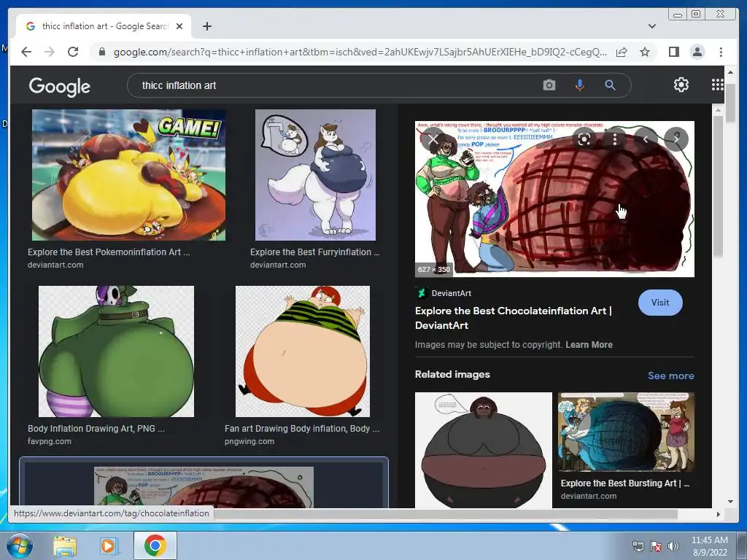Open the volume control tray icon
This screenshot has width=747, height=560.
(673, 546)
